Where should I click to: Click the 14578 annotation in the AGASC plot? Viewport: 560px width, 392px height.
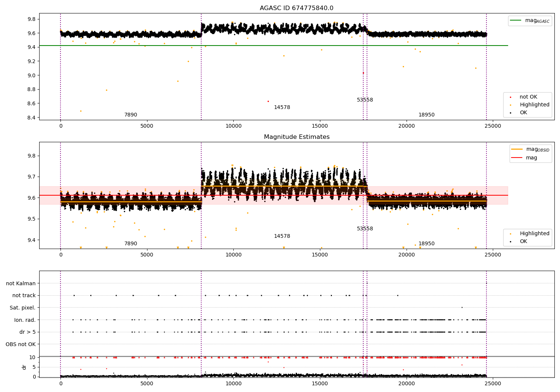pyautogui.click(x=282, y=108)
